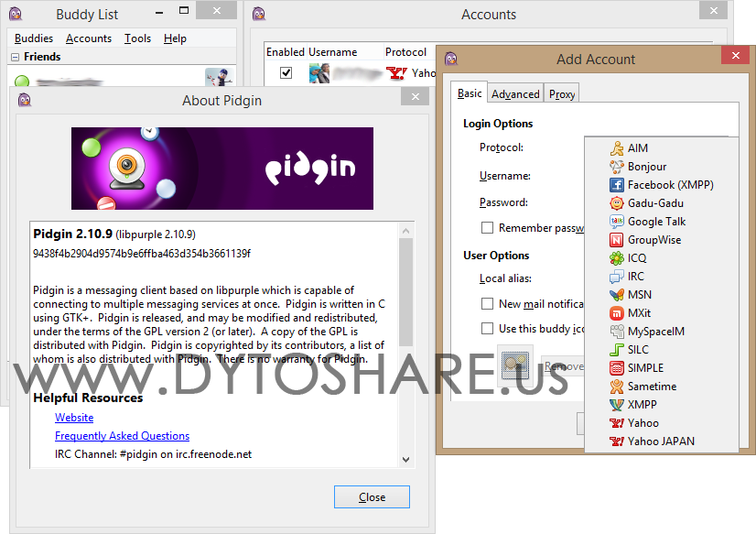The image size is (756, 534).
Task: Choose the SIMPLE protocol icon
Action: (616, 368)
